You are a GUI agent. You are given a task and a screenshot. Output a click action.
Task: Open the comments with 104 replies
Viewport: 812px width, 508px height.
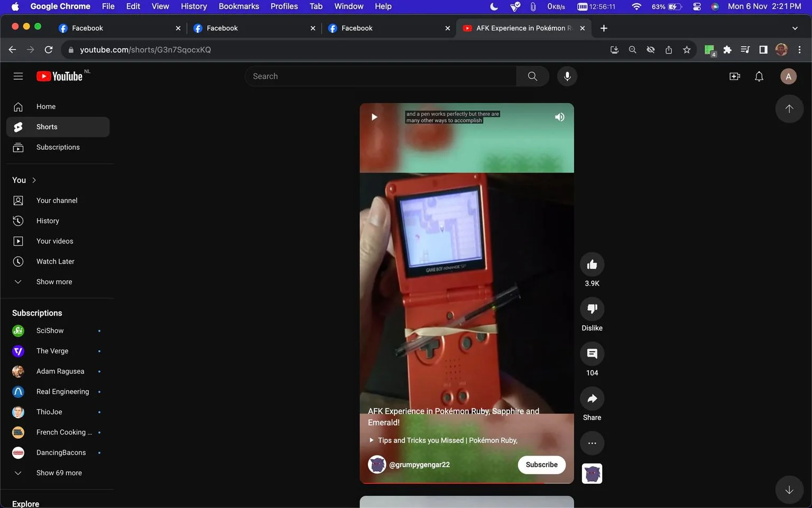coord(592,354)
